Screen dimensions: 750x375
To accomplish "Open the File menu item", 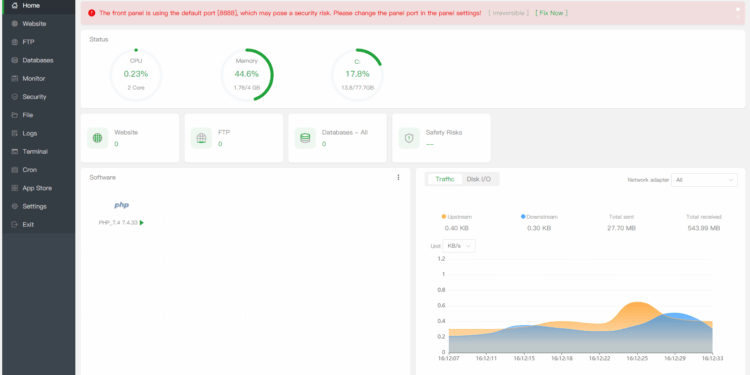I will (39, 115).
